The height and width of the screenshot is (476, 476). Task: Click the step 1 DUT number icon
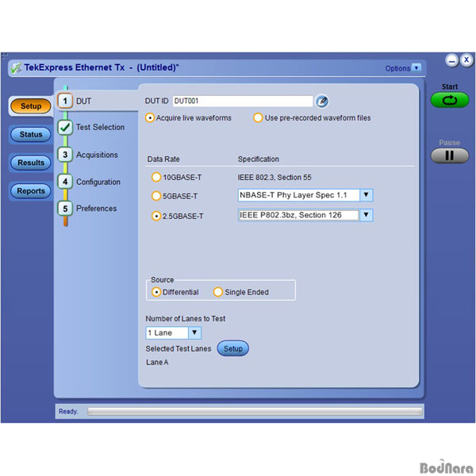65,101
